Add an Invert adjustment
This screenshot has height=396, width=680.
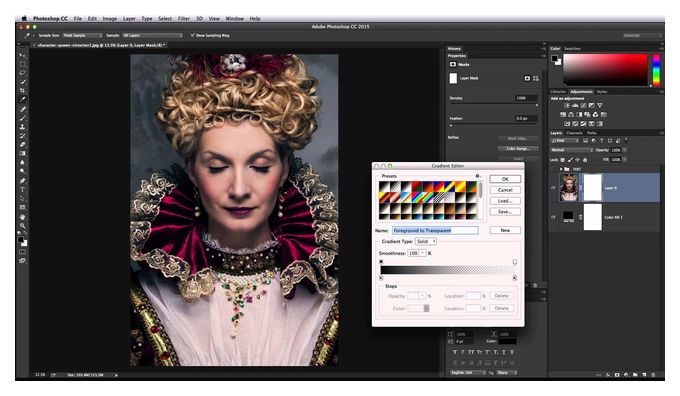click(x=567, y=124)
